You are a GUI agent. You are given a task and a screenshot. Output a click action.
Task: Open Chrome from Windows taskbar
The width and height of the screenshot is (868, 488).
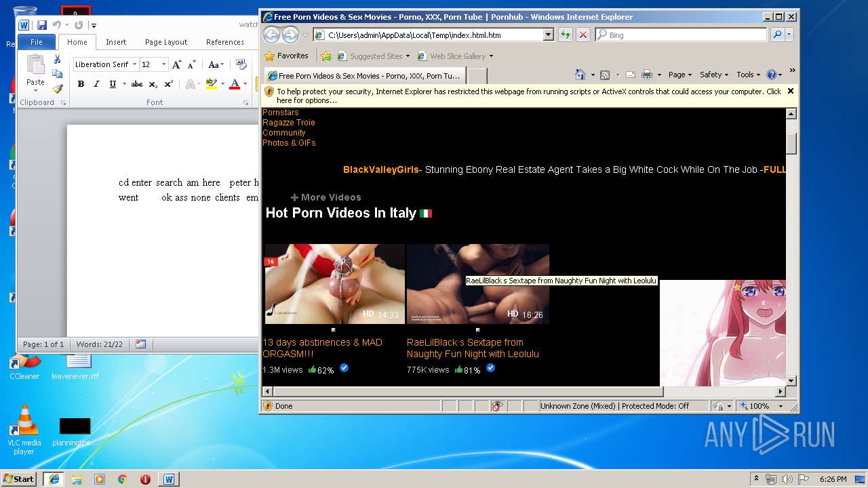122,479
